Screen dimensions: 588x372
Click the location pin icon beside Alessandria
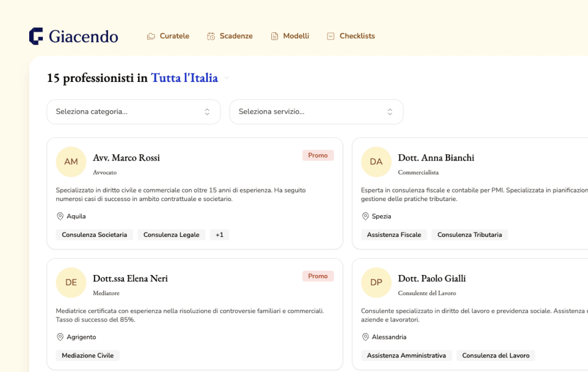point(365,337)
